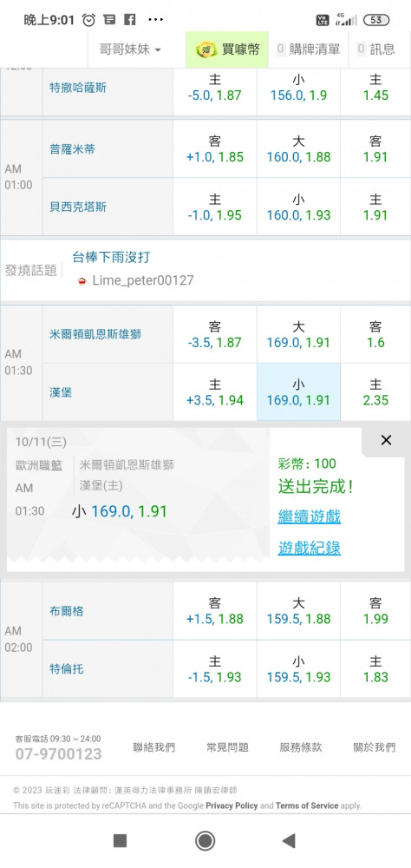The height and width of the screenshot is (868, 411).
Task: Open the 購牌清單 tab
Action: coord(308,49)
